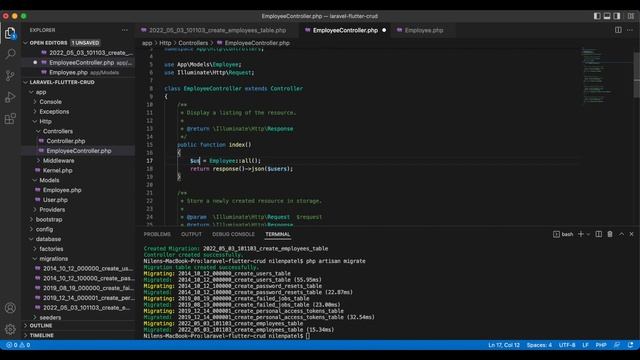Switch to the Employee.php tab
640x360 pixels.
pyautogui.click(x=424, y=30)
